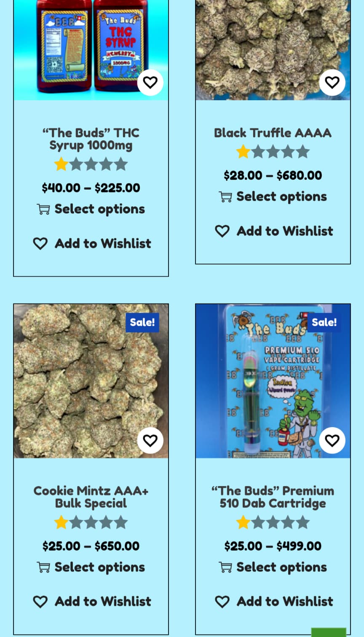Open Select options for Black Truffle AAAA
This screenshot has height=637, width=364.
point(281,196)
